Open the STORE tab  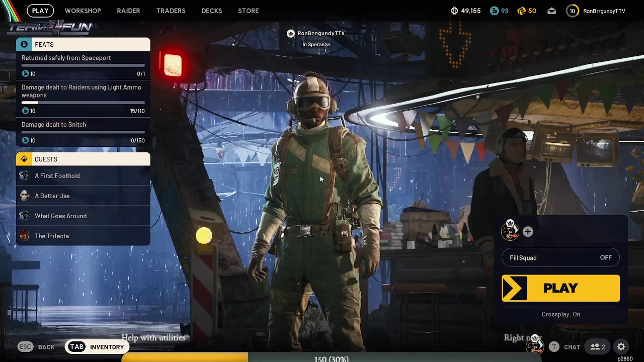tap(249, 11)
